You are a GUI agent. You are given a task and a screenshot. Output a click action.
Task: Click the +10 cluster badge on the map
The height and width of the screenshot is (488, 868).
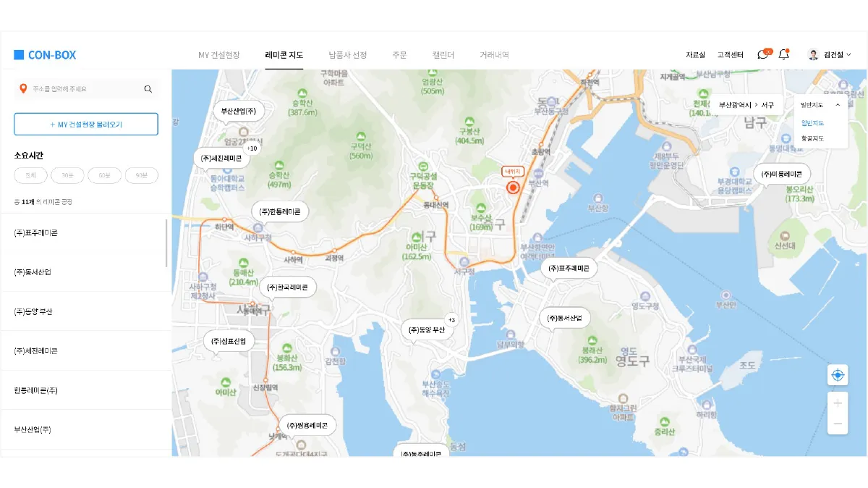[x=252, y=148]
